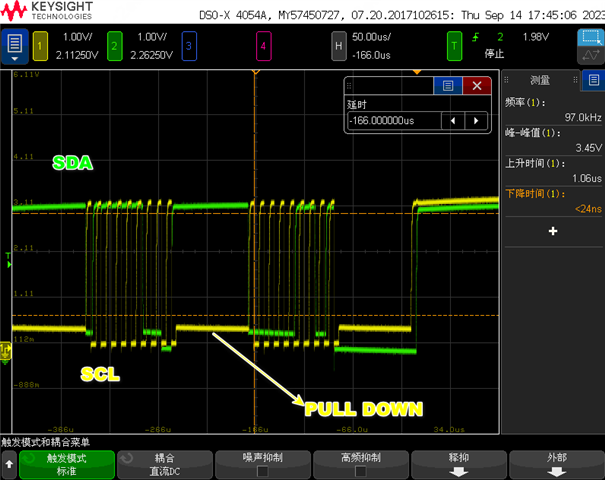
Task: Click the 50.00us/ timebase value
Action: click(371, 37)
